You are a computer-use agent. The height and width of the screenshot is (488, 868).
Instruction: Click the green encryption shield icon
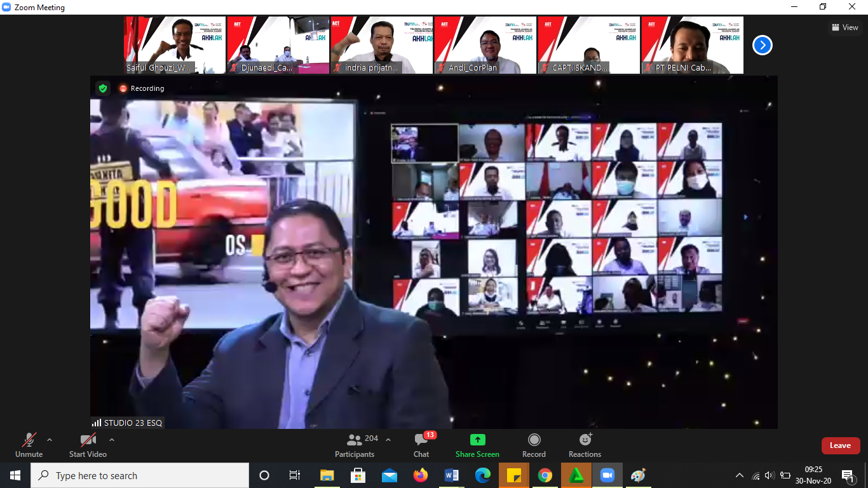click(x=103, y=88)
